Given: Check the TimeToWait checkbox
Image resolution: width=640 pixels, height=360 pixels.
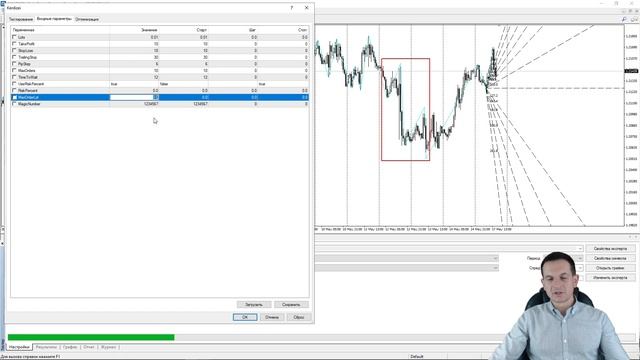Looking at the screenshot, I should (x=14, y=77).
